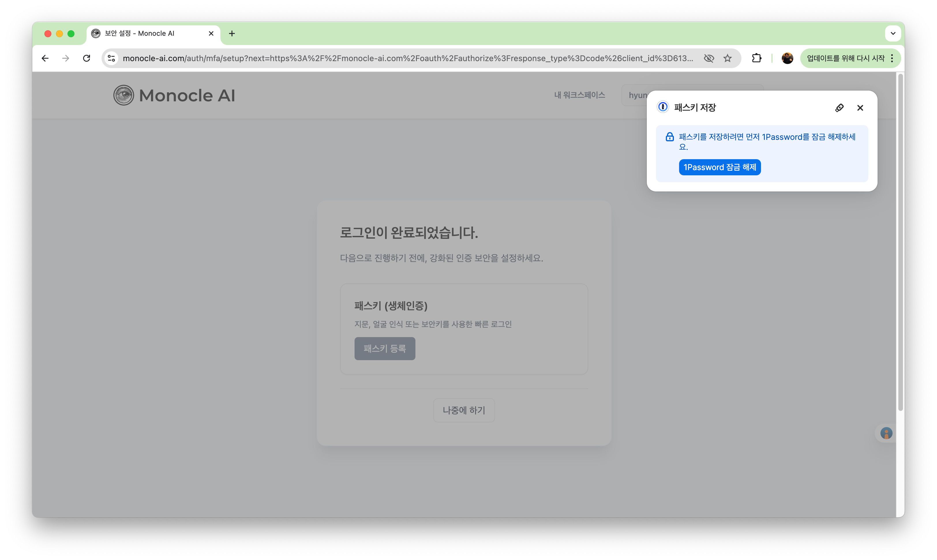
Task: Reload the page with the refresh icon
Action: click(x=87, y=58)
